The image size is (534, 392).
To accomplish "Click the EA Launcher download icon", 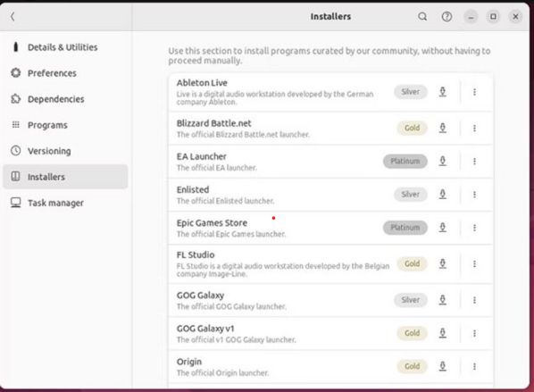I will coord(442,161).
